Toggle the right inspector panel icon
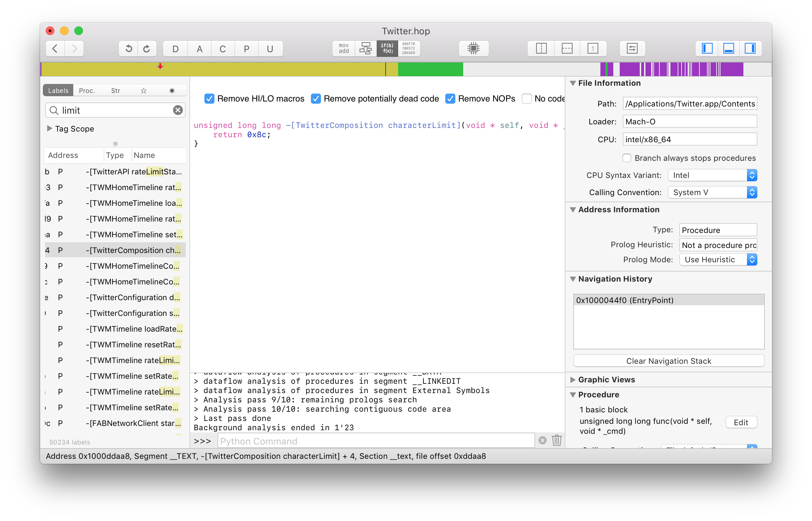Image resolution: width=812 pixels, height=521 pixels. coord(750,48)
